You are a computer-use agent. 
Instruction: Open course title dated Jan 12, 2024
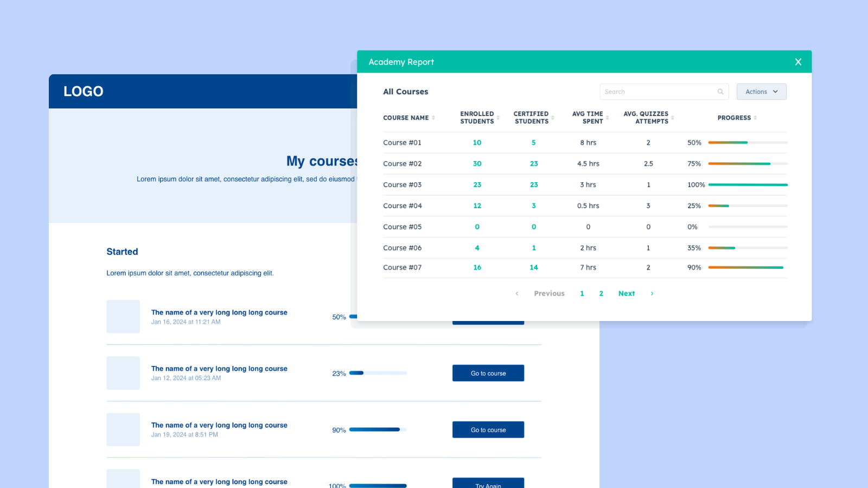click(219, 369)
